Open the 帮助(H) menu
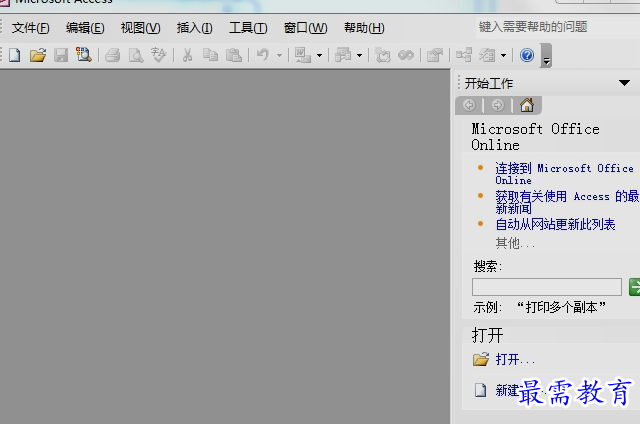640x424 pixels. point(364,28)
